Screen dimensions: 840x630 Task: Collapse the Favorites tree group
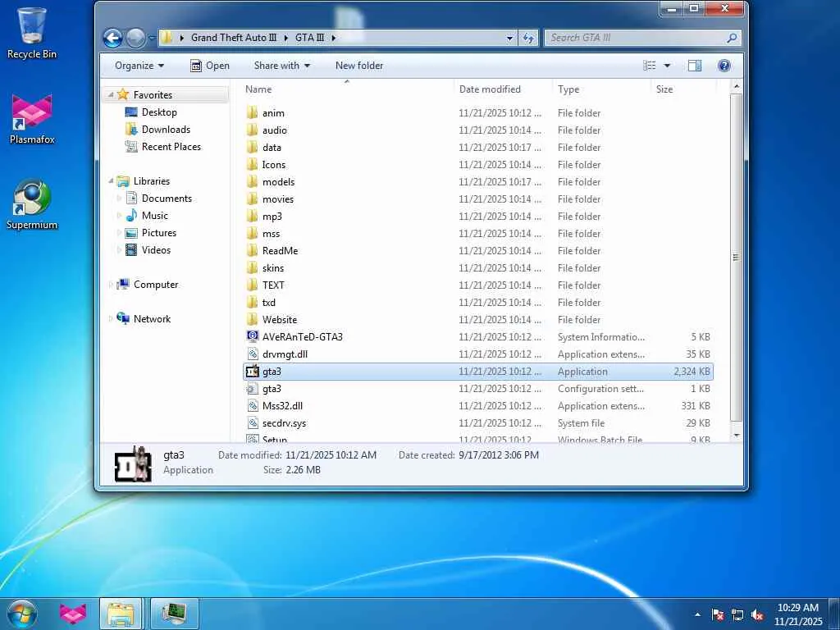(x=111, y=95)
